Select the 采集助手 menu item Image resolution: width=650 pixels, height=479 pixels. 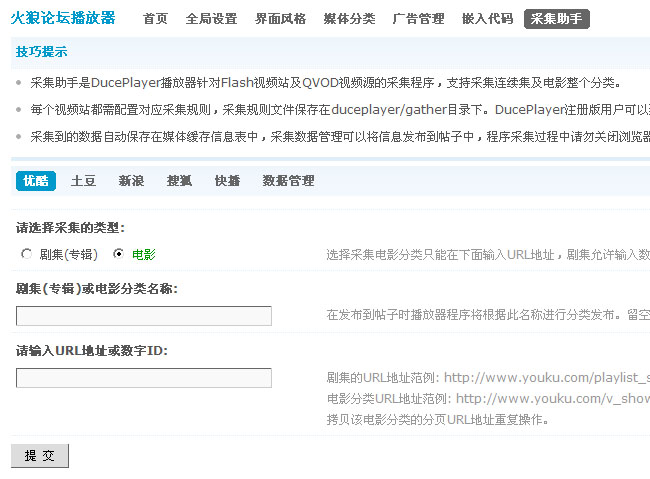click(x=557, y=19)
